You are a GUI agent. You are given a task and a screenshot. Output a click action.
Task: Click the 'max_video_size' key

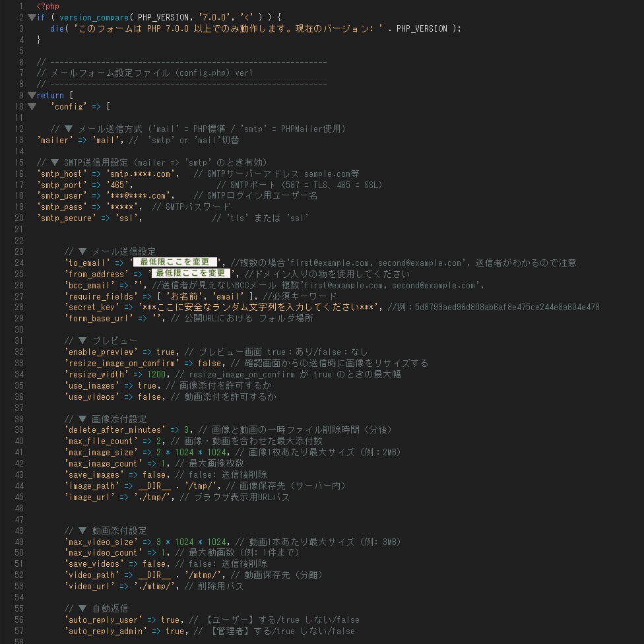pos(101,542)
